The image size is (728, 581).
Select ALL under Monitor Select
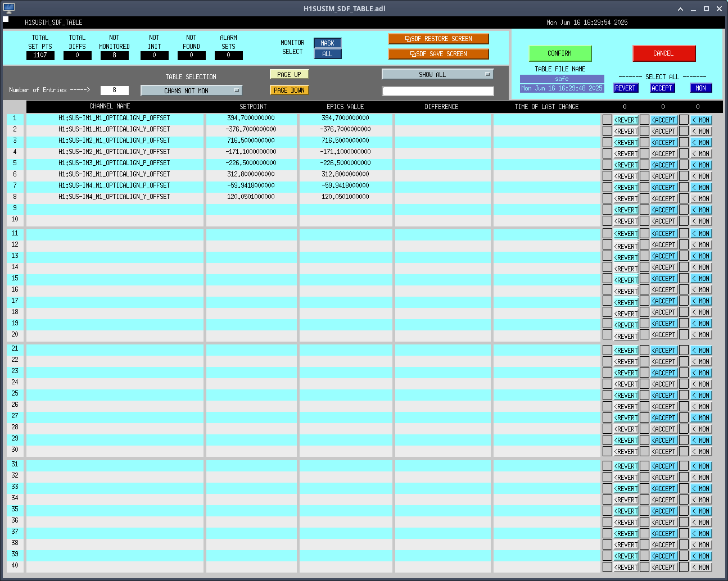[327, 54]
